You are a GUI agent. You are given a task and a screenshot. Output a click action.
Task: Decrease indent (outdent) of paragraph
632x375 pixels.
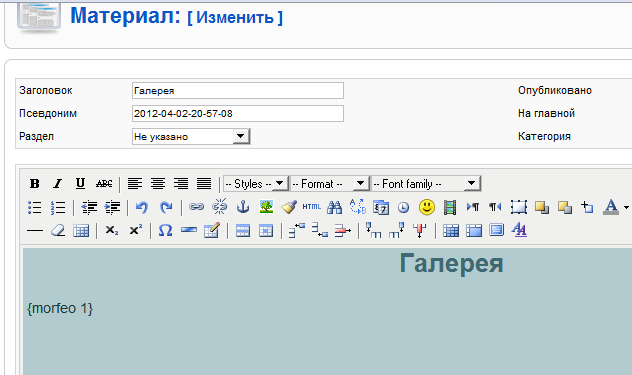pos(89,207)
